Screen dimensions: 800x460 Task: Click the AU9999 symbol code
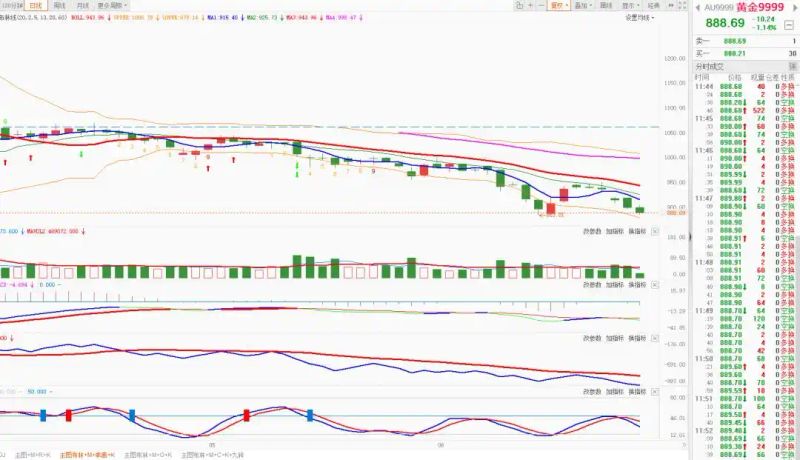point(719,8)
